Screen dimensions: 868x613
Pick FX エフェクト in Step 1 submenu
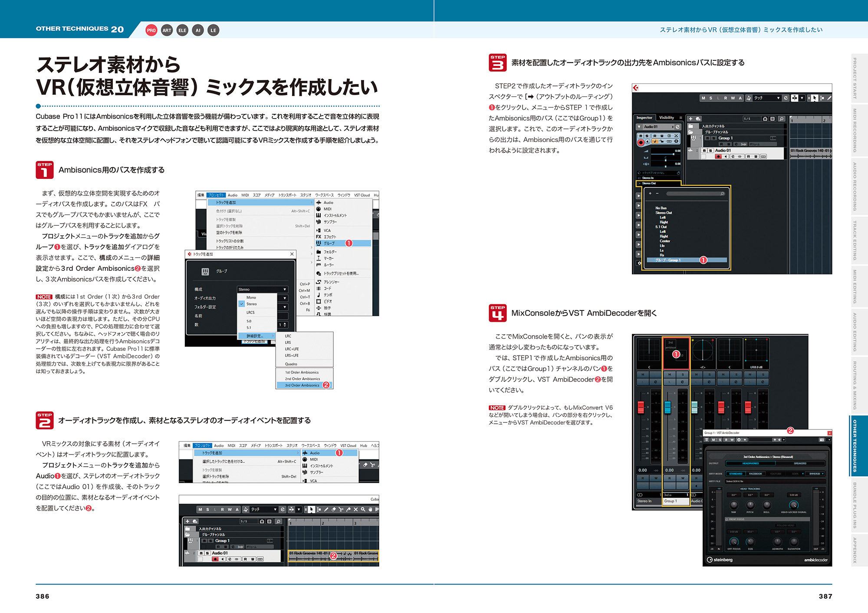coord(343,237)
